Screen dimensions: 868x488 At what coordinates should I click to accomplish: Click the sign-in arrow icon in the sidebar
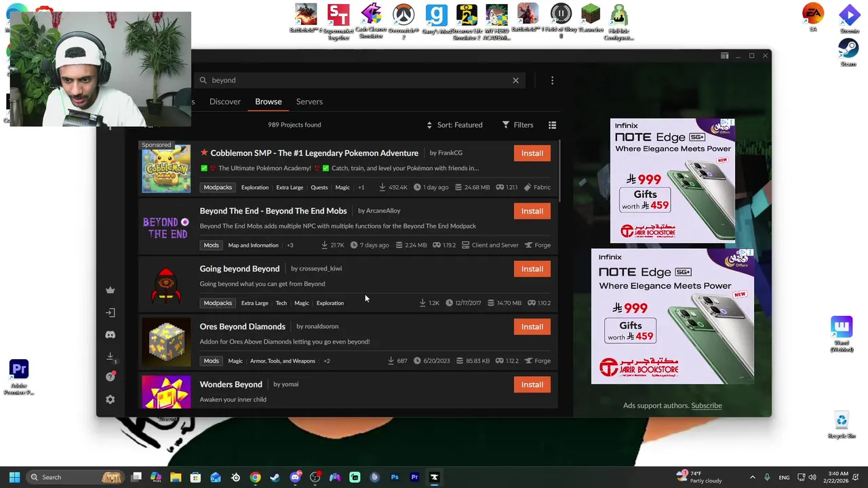point(110,312)
